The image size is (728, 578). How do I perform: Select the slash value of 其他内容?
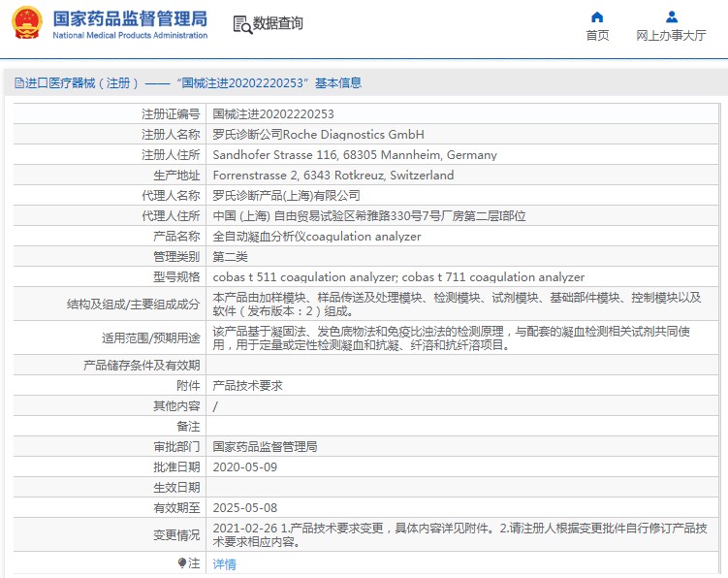pos(215,407)
